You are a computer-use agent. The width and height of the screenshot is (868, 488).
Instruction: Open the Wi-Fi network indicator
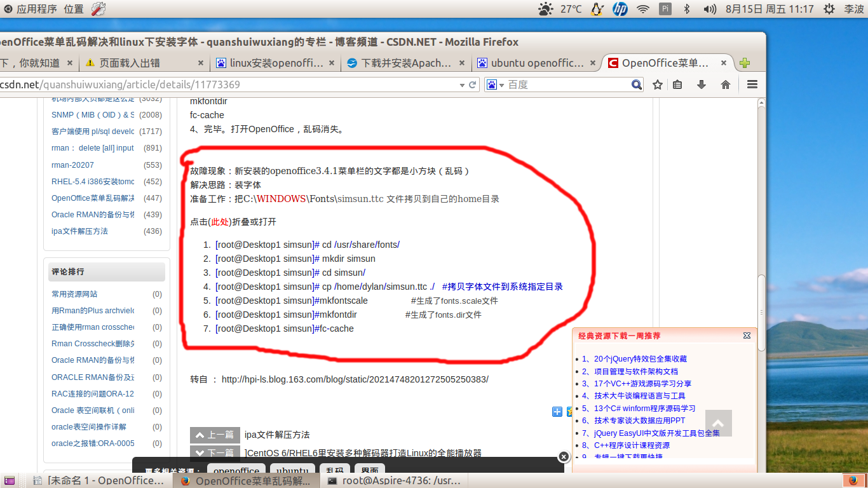[x=643, y=9]
